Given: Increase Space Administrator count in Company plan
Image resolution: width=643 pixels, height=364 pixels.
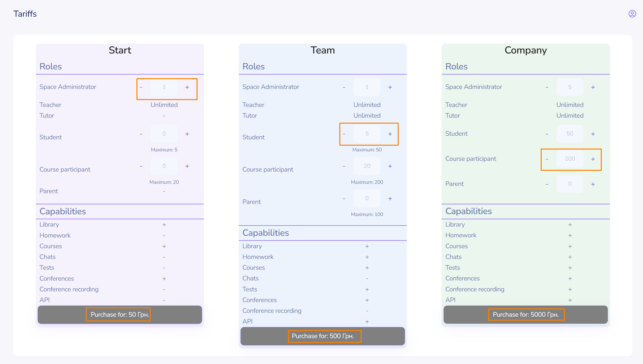Looking at the screenshot, I should [x=593, y=87].
